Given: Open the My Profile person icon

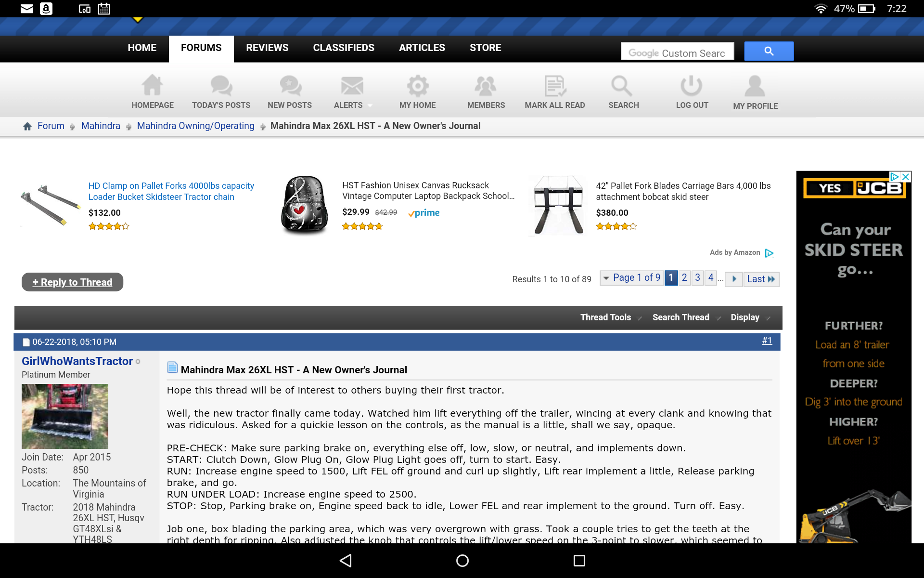Looking at the screenshot, I should (755, 86).
